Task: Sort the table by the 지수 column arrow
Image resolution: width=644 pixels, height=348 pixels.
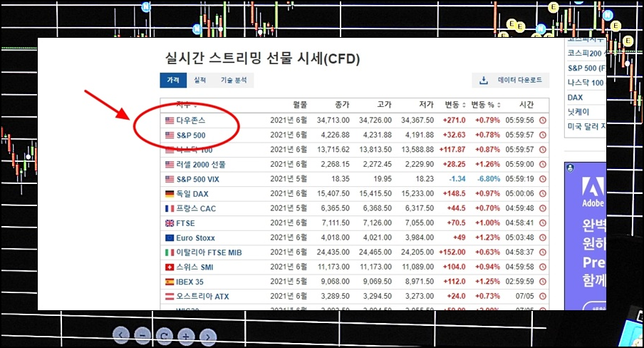Action: point(195,106)
